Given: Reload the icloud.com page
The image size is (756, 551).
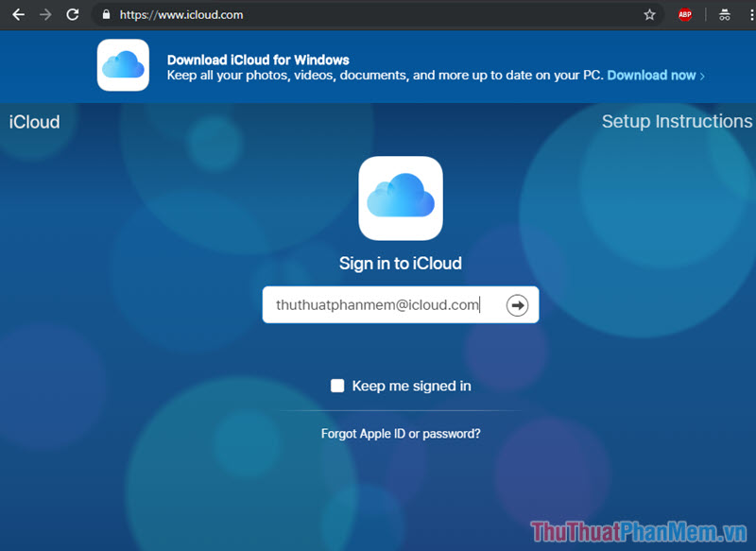Looking at the screenshot, I should [x=72, y=14].
